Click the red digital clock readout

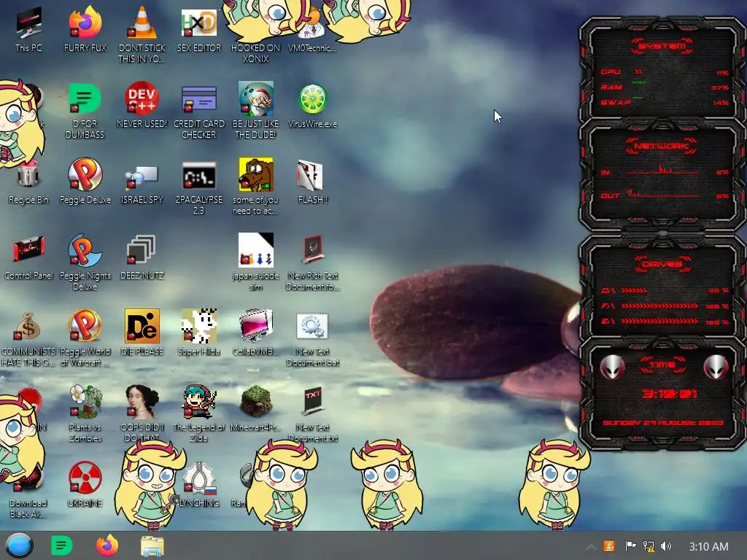pos(669,394)
